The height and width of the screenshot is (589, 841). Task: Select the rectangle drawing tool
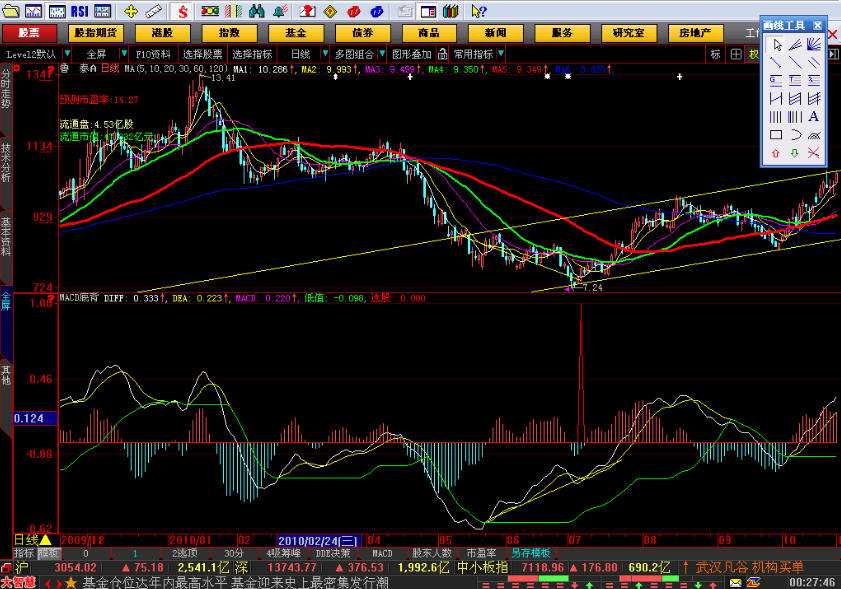pyautogui.click(x=776, y=135)
